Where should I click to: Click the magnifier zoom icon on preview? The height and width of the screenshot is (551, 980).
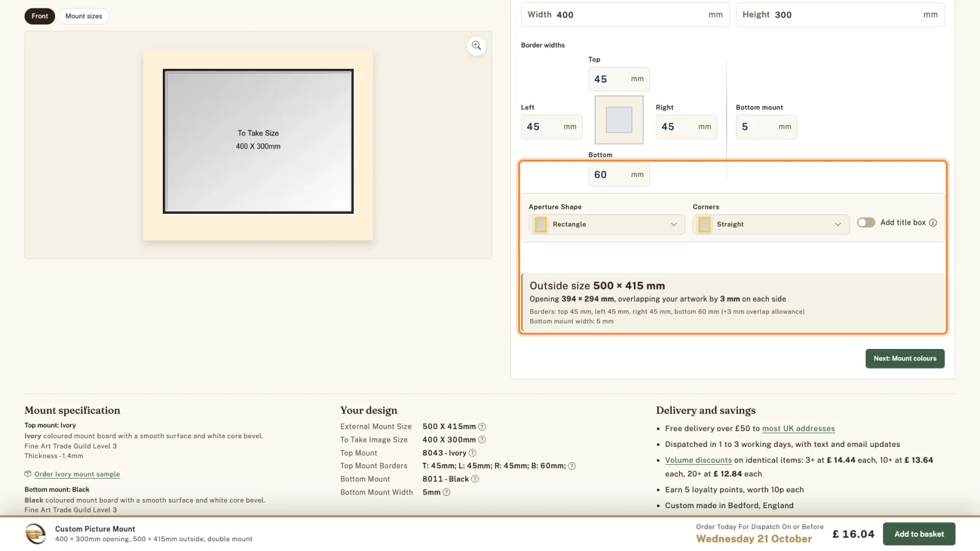pos(477,46)
